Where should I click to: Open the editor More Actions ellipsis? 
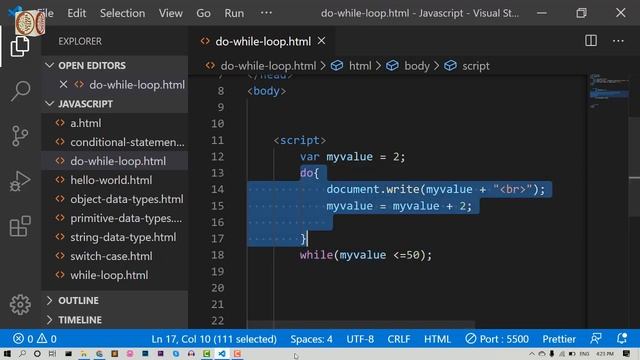tap(618, 41)
